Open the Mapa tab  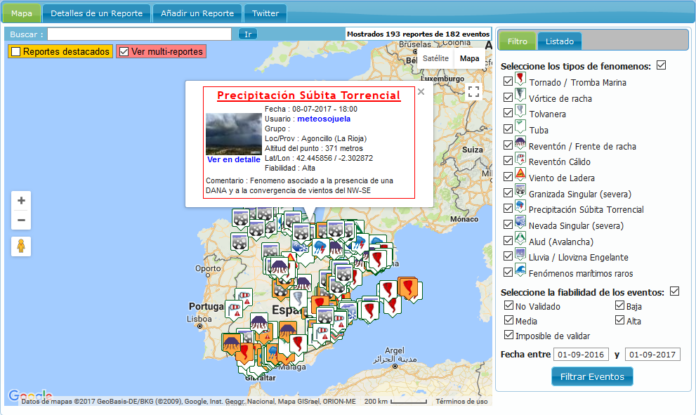tap(21, 13)
